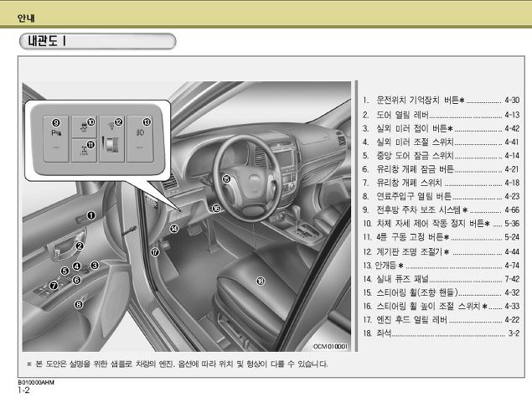Viewport: 532px width, 398px height.
Task: Click callout marker 17 near the footwell
Action: tap(155, 251)
